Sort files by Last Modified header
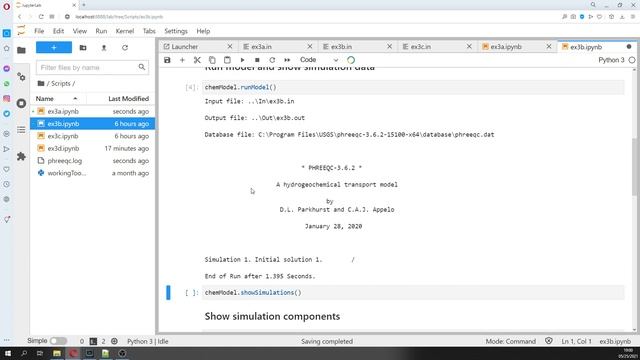Viewport: 640px width, 360px height. click(x=121, y=99)
